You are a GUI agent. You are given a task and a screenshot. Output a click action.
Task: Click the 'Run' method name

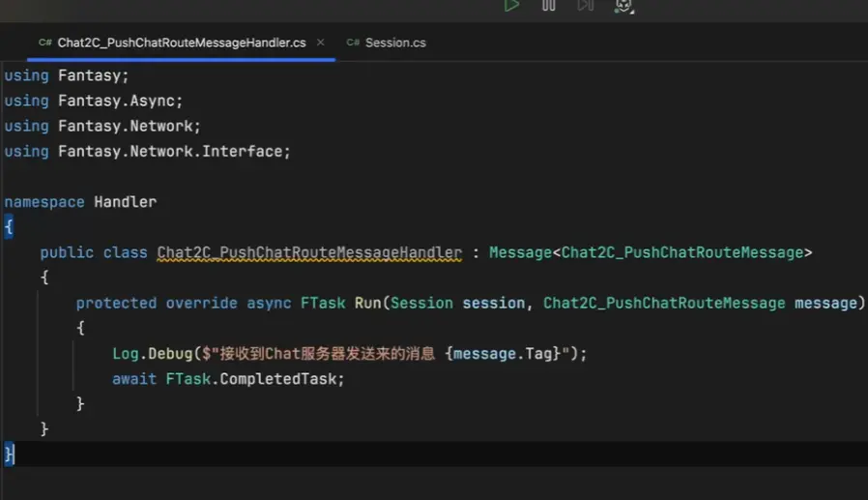click(367, 304)
